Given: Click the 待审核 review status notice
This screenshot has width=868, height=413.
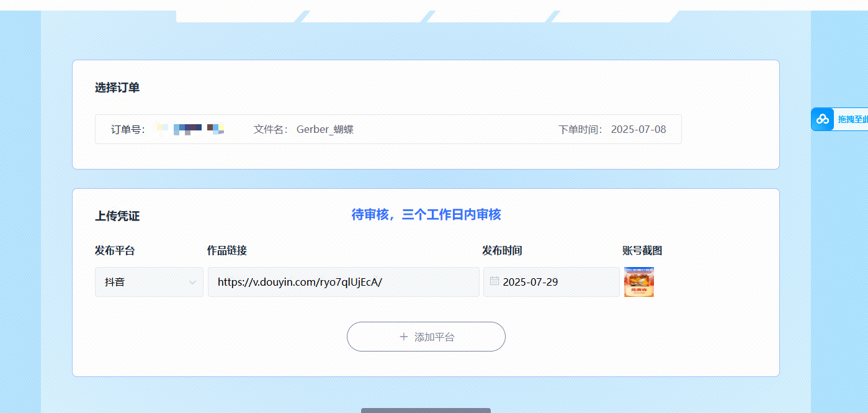Looking at the screenshot, I should pyautogui.click(x=426, y=215).
